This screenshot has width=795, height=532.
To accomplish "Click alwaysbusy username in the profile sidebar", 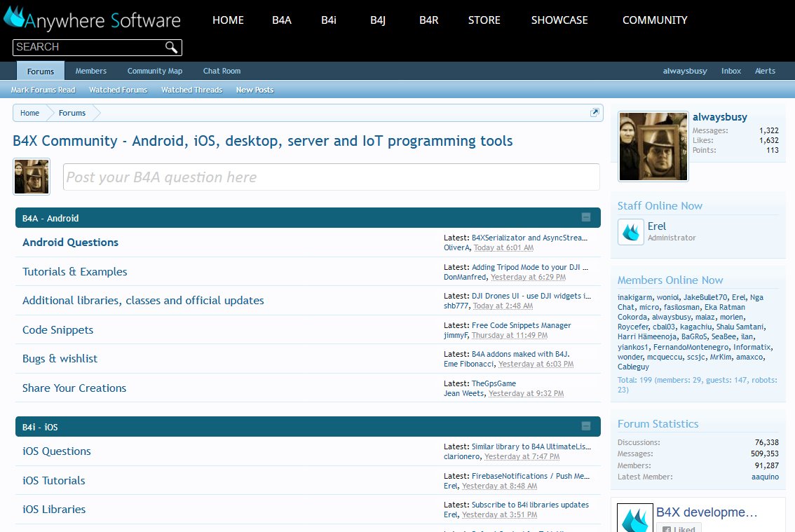I will pyautogui.click(x=720, y=117).
